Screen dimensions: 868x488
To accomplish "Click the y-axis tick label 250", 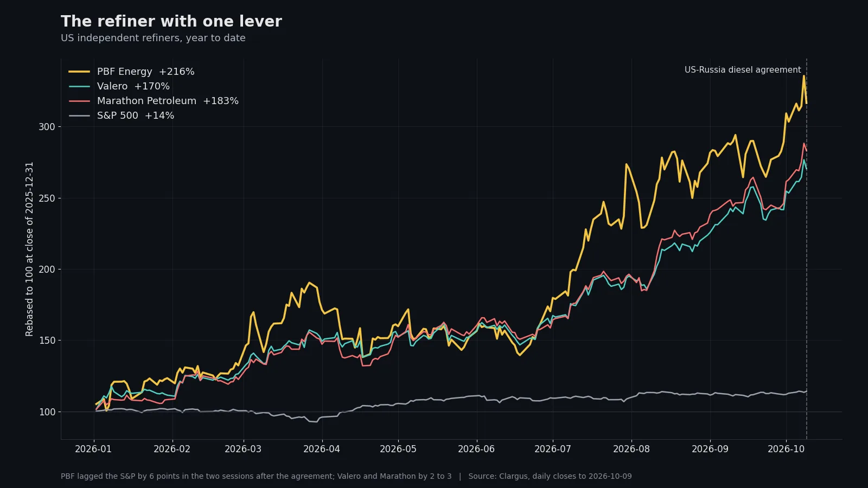I will pyautogui.click(x=47, y=198).
